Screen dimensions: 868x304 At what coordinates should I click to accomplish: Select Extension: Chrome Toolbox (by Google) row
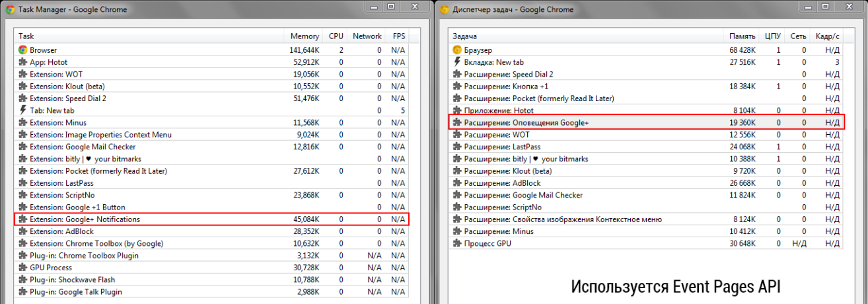(212, 243)
